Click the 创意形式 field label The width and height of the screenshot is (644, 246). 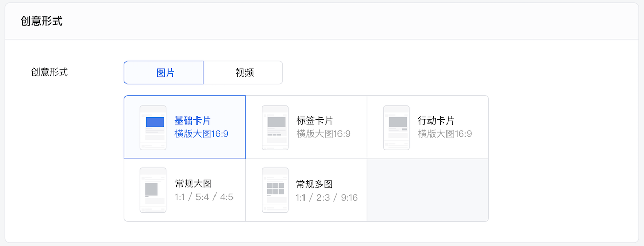pos(49,72)
